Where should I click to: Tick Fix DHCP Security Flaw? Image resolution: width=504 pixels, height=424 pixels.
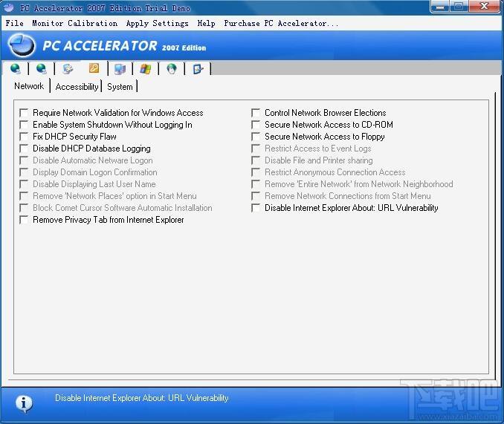pyautogui.click(x=24, y=137)
